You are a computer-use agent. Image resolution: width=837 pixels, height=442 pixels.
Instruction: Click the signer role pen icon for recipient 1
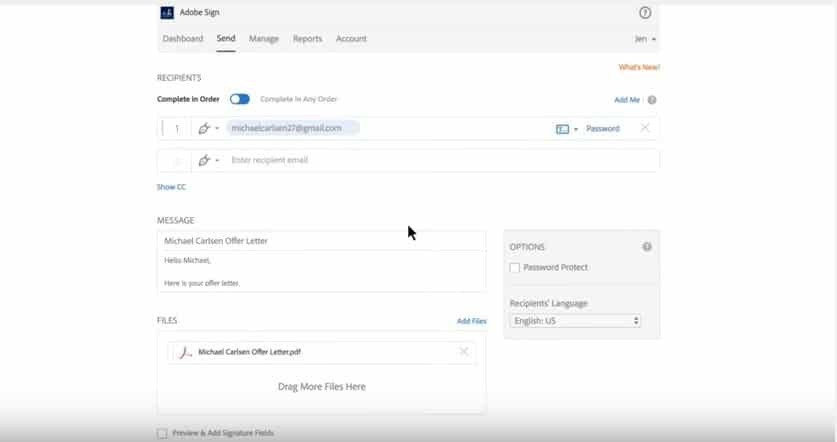(x=205, y=128)
